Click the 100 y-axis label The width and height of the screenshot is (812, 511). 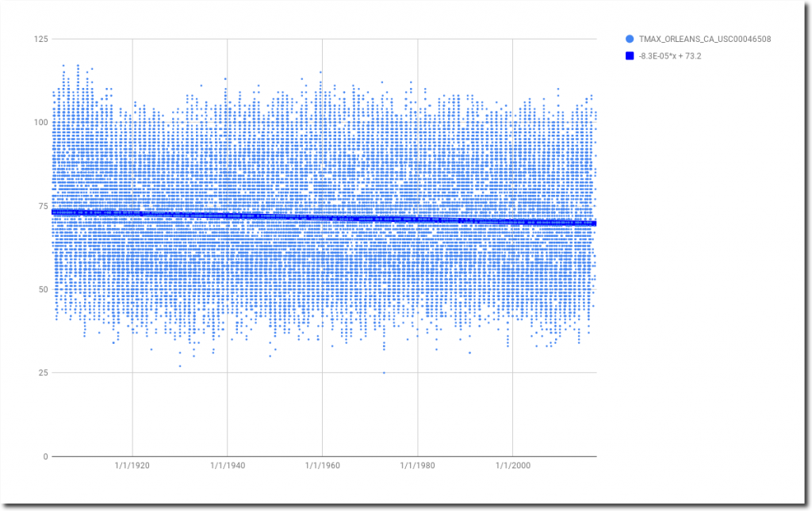(x=40, y=123)
